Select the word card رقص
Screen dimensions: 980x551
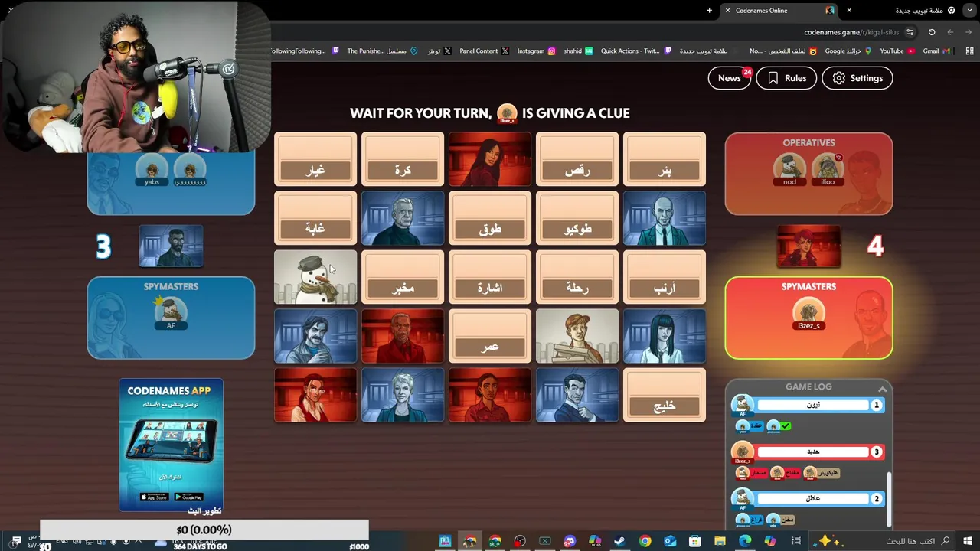click(577, 159)
